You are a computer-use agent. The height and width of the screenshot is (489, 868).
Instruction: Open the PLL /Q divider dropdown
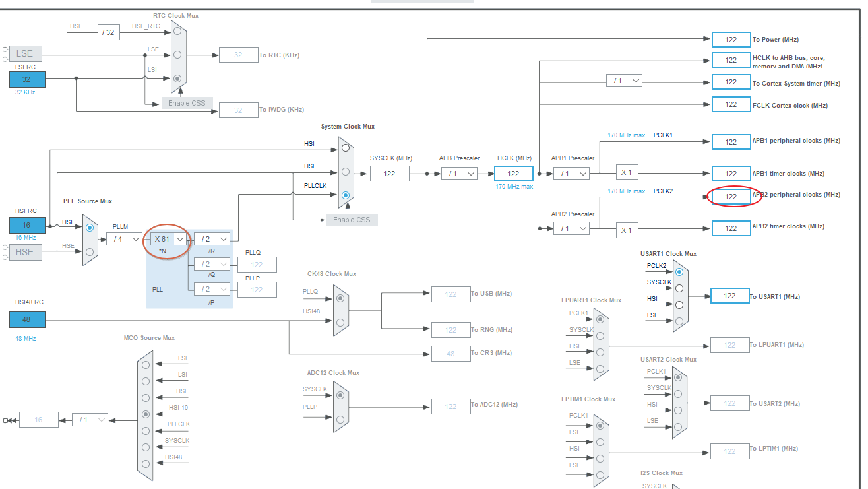(212, 264)
